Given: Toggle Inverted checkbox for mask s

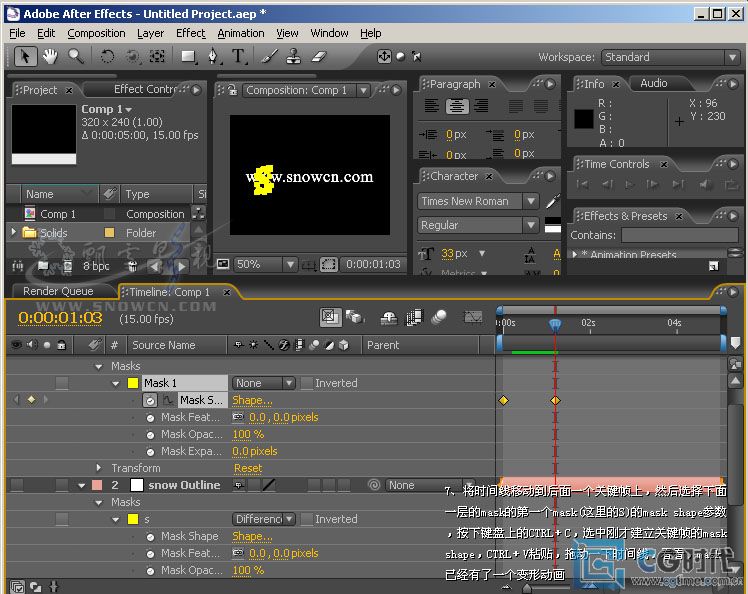Looking at the screenshot, I should pyautogui.click(x=307, y=519).
